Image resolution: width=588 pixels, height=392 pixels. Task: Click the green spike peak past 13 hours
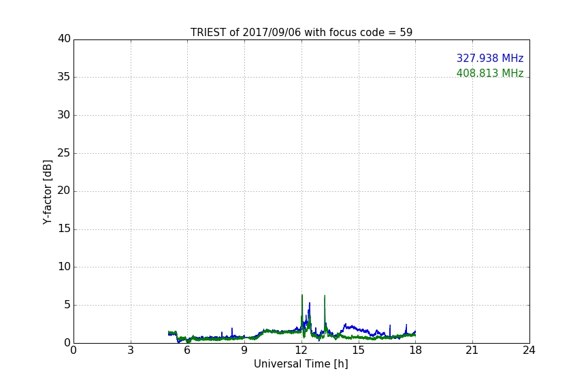coord(325,296)
